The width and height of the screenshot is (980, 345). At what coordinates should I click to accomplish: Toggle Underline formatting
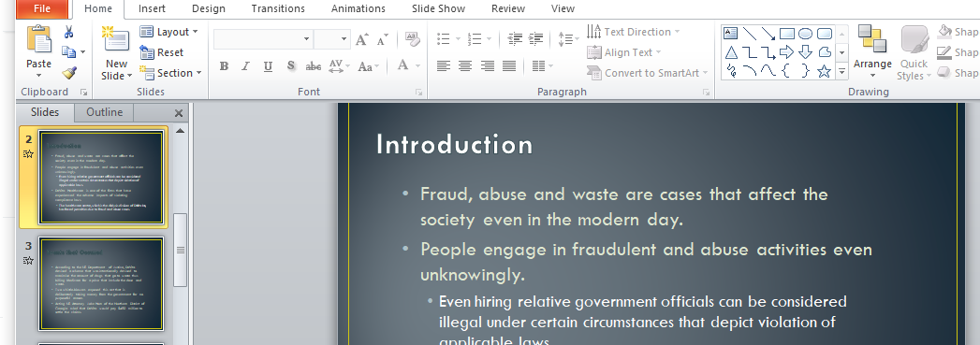click(x=268, y=66)
